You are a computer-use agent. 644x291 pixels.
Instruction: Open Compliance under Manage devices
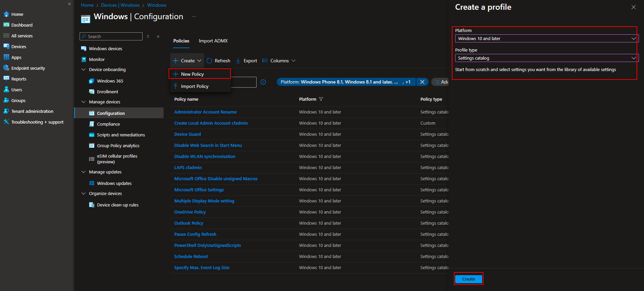108,124
